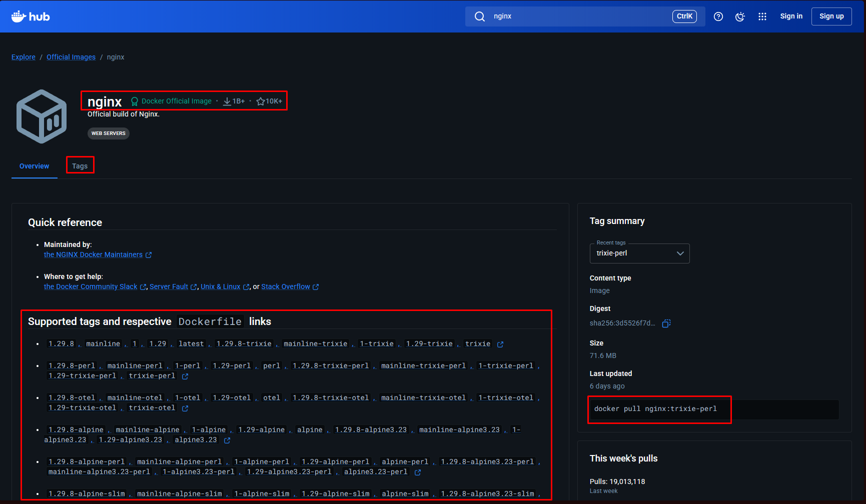Click the nginx title heading
866x504 pixels.
[x=105, y=101]
